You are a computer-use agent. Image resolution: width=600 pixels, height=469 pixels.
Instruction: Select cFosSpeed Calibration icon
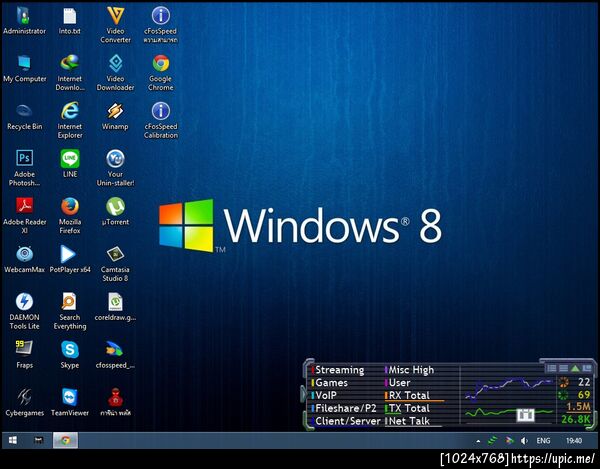tap(161, 120)
